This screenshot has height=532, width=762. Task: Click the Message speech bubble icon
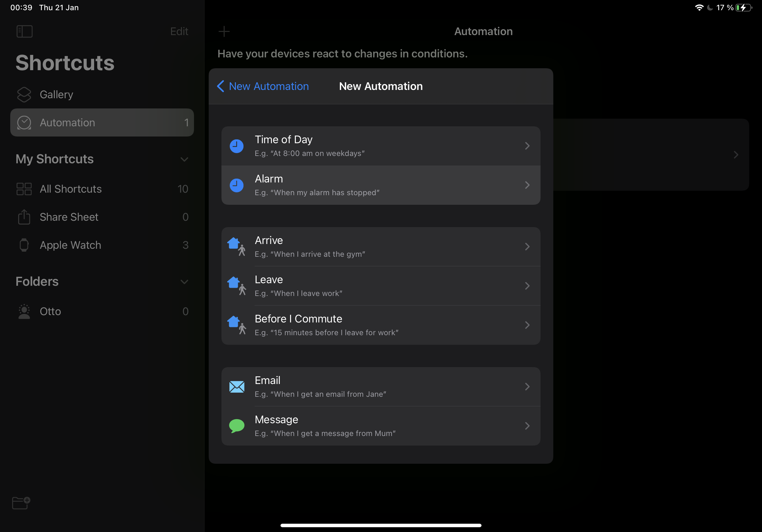[237, 425]
